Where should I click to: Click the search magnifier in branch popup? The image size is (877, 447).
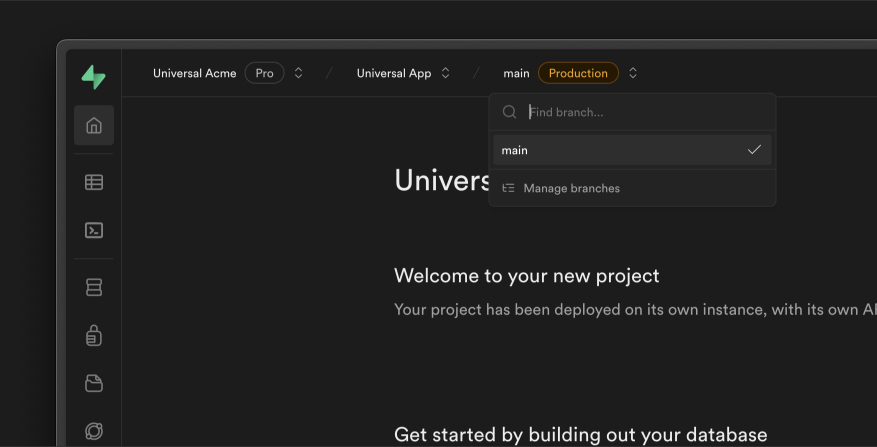(x=509, y=112)
